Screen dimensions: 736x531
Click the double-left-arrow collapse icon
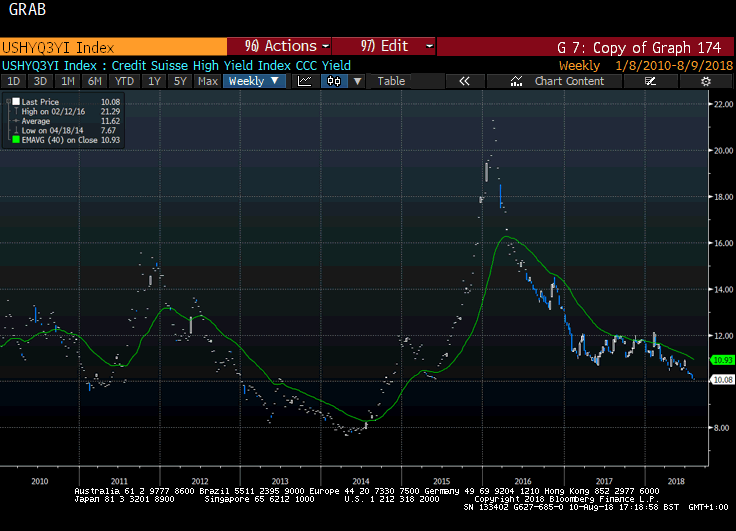tap(463, 81)
